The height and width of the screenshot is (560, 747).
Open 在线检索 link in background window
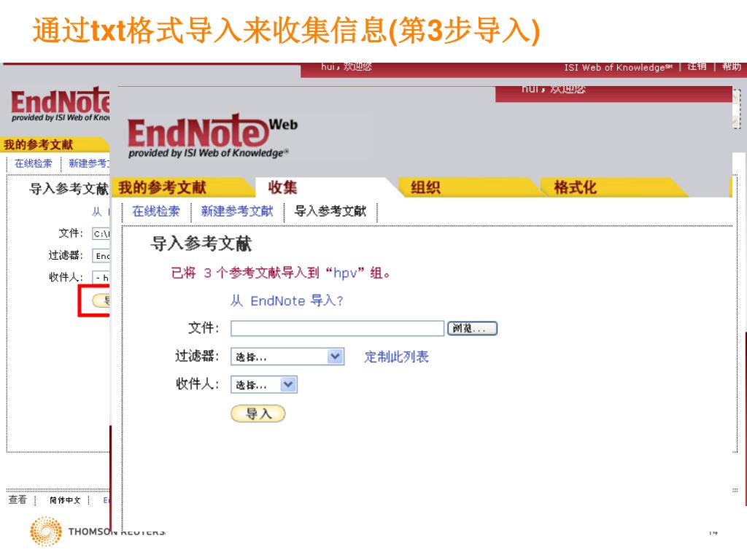click(x=34, y=164)
